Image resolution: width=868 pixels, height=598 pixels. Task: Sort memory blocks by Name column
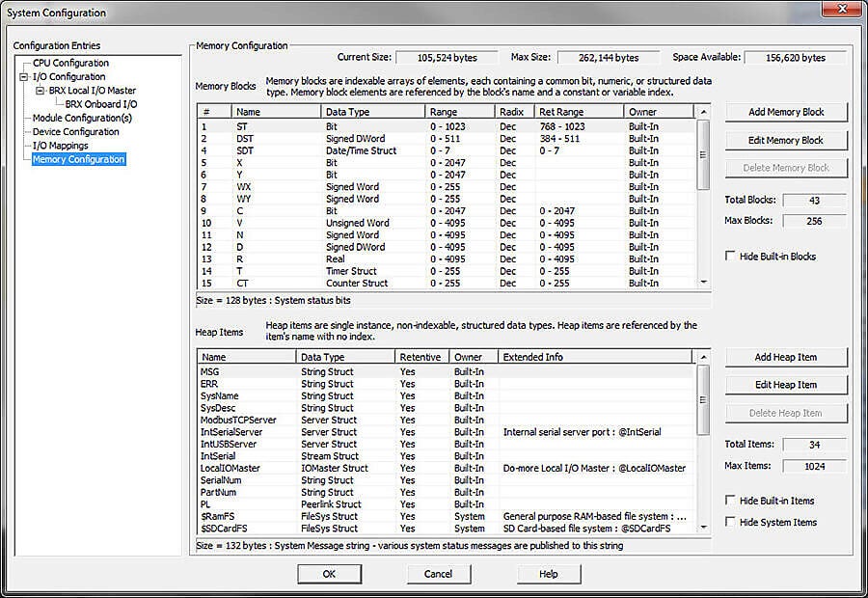tap(276, 112)
